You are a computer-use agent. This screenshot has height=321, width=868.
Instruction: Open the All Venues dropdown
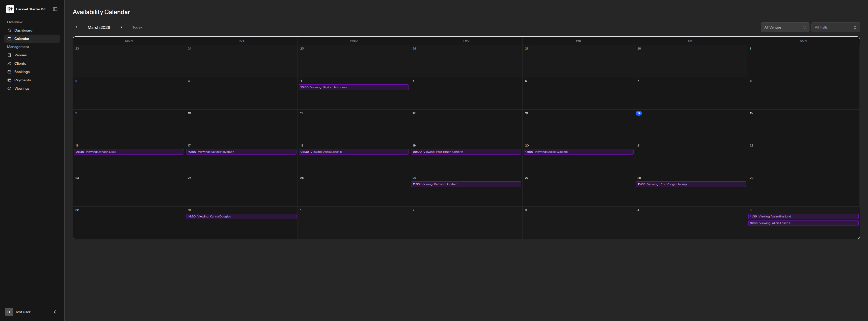tap(785, 27)
